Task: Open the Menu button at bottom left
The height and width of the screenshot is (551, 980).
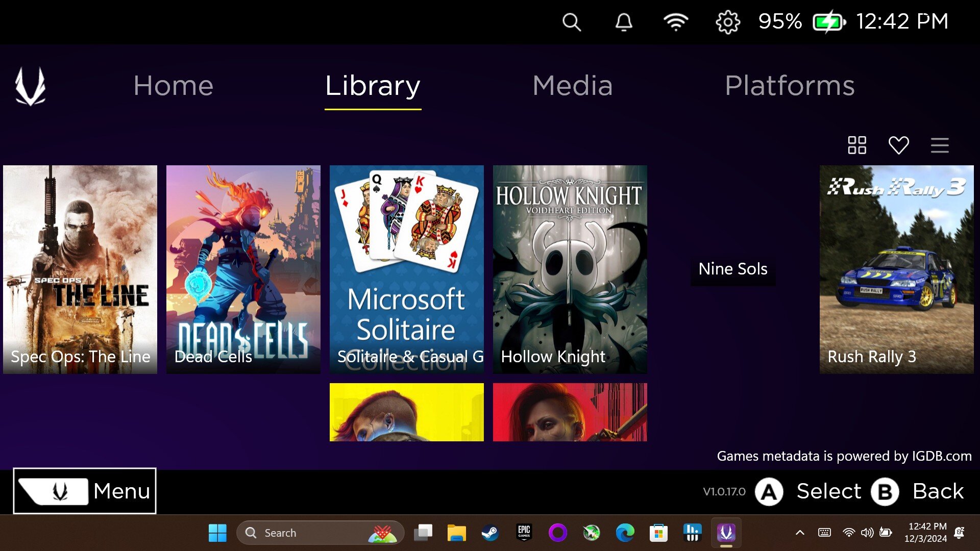Action: [85, 491]
